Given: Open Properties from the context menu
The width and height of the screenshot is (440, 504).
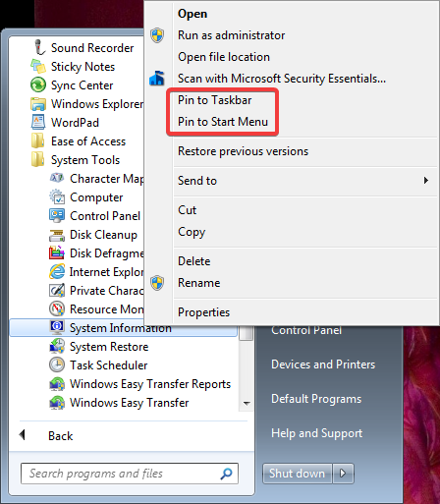Looking at the screenshot, I should coord(203,312).
